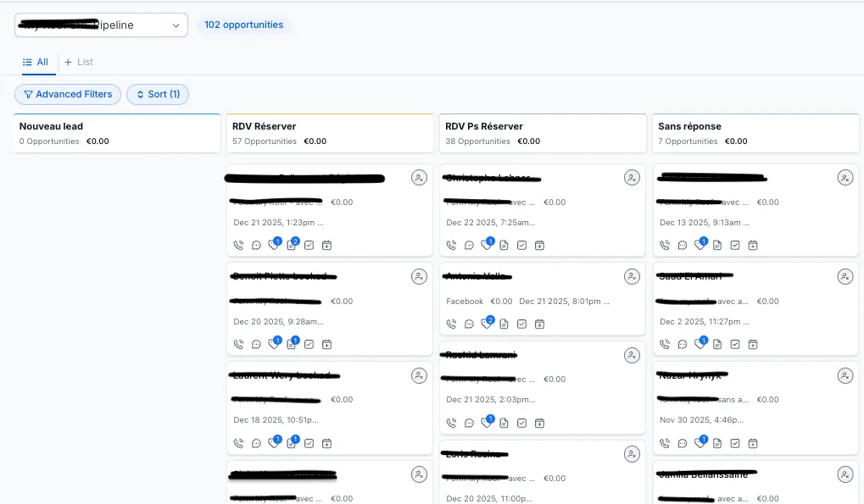864x504 pixels.
Task: Open notes on Dec 22 2025, 7:25am card
Action: 504,246
